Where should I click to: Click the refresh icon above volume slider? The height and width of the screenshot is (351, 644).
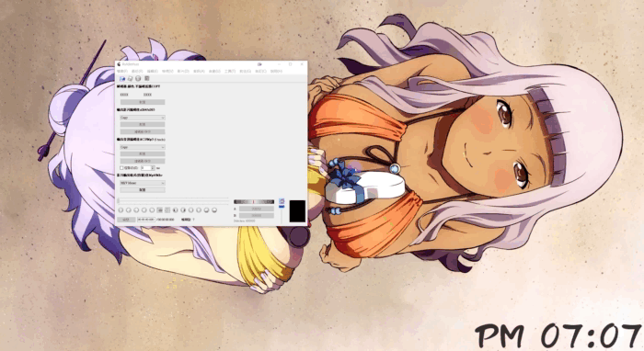(282, 201)
